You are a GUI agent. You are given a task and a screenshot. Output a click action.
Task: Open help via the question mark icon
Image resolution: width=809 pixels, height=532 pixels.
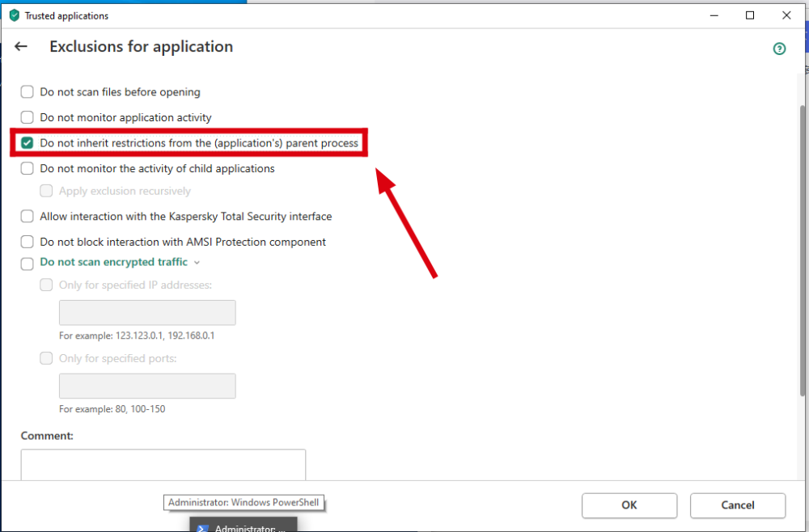(x=779, y=49)
